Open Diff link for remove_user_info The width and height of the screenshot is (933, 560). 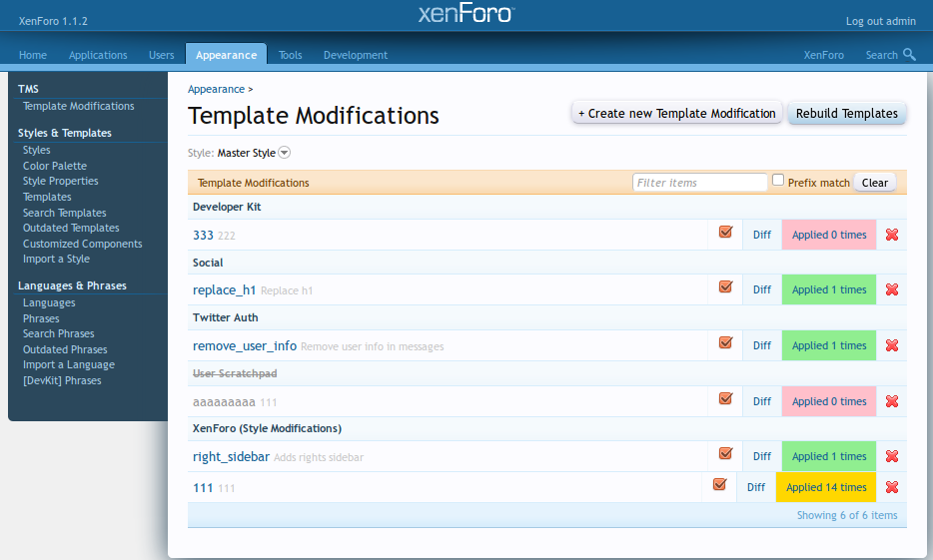click(762, 345)
